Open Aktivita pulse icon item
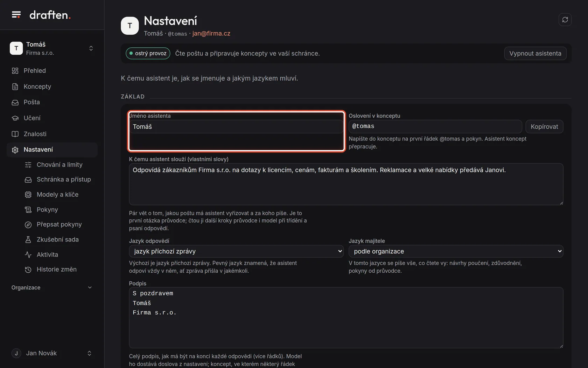 click(28, 255)
